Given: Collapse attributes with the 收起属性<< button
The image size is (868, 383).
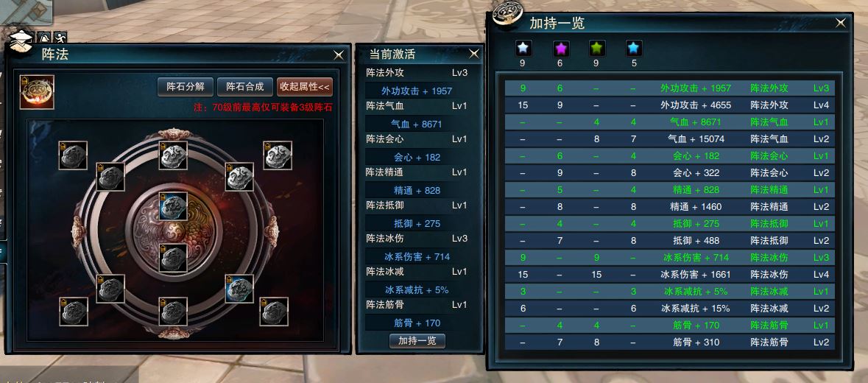Looking at the screenshot, I should coord(305,87).
